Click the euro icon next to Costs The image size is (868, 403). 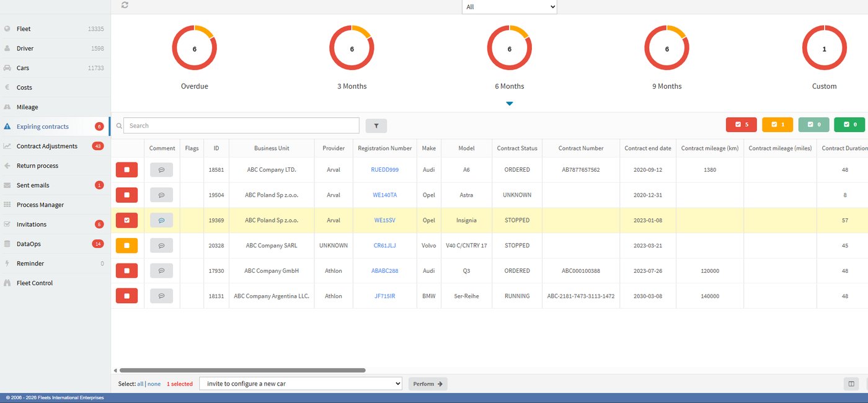tap(7, 87)
